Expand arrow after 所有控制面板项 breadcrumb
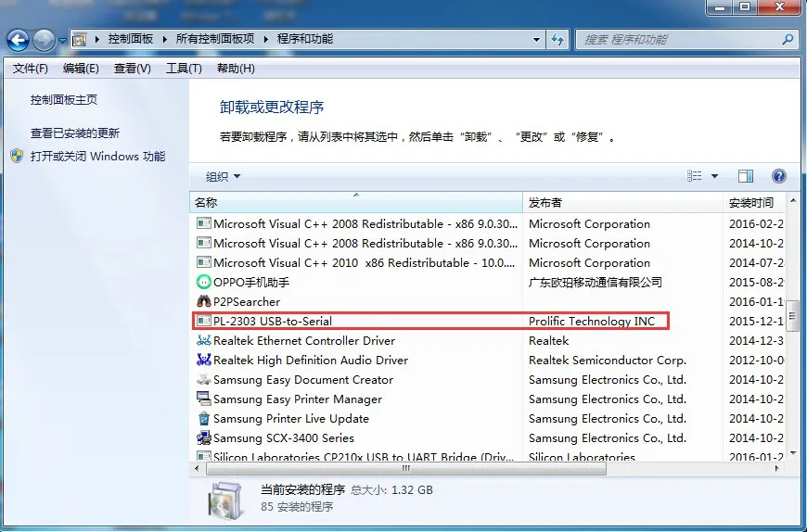This screenshot has height=532, width=807. [265, 39]
